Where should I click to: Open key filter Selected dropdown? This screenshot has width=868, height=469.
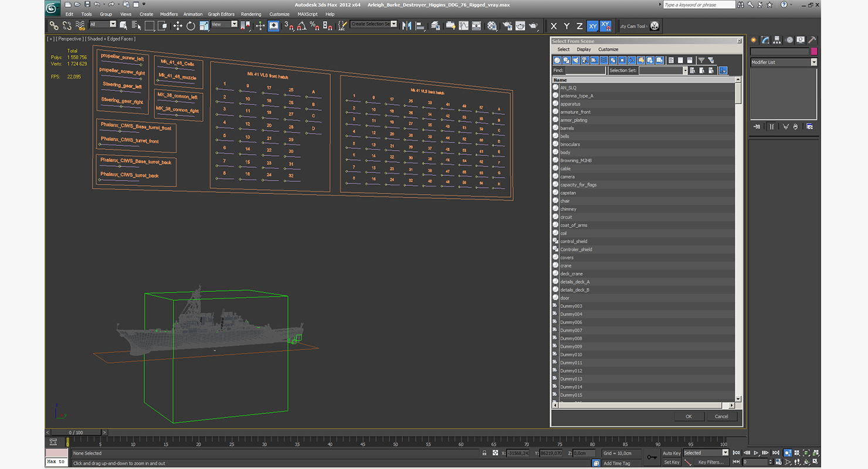(x=706, y=453)
